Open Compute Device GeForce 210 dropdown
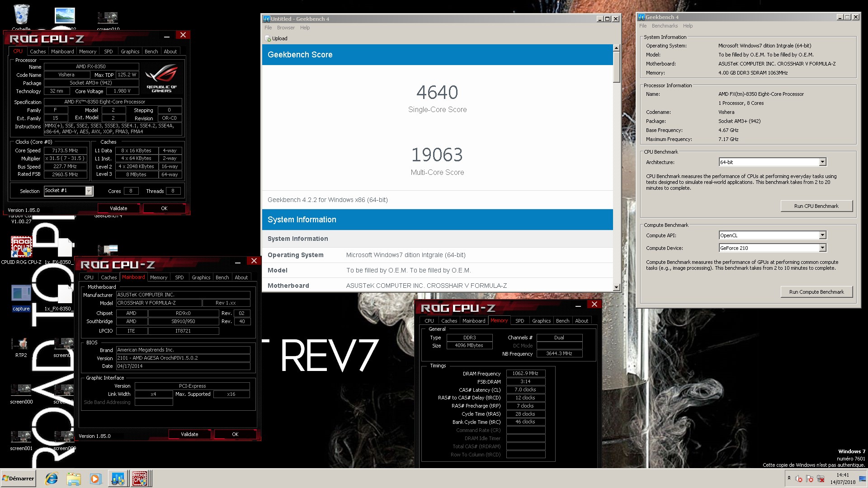This screenshot has height=488, width=868. click(773, 248)
